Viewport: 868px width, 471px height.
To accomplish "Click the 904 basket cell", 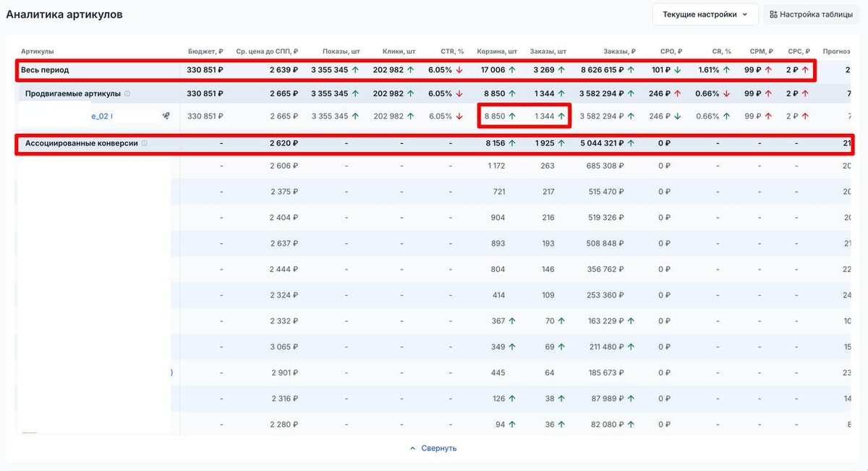I will point(498,218).
